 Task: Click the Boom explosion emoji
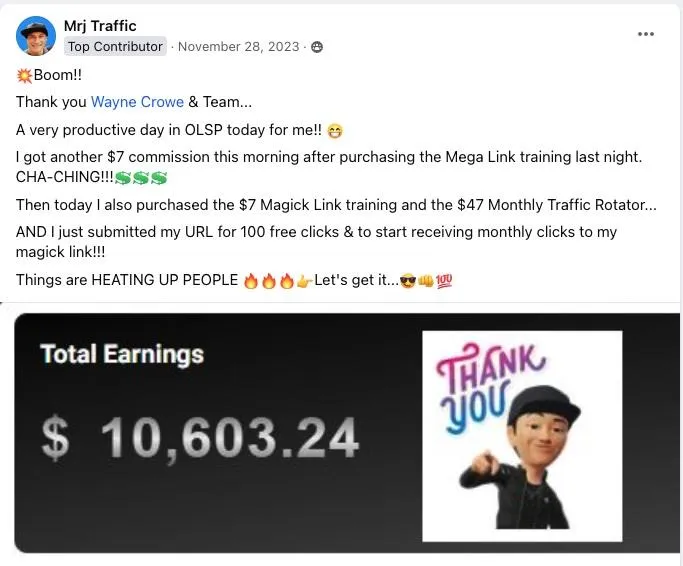coord(24,75)
